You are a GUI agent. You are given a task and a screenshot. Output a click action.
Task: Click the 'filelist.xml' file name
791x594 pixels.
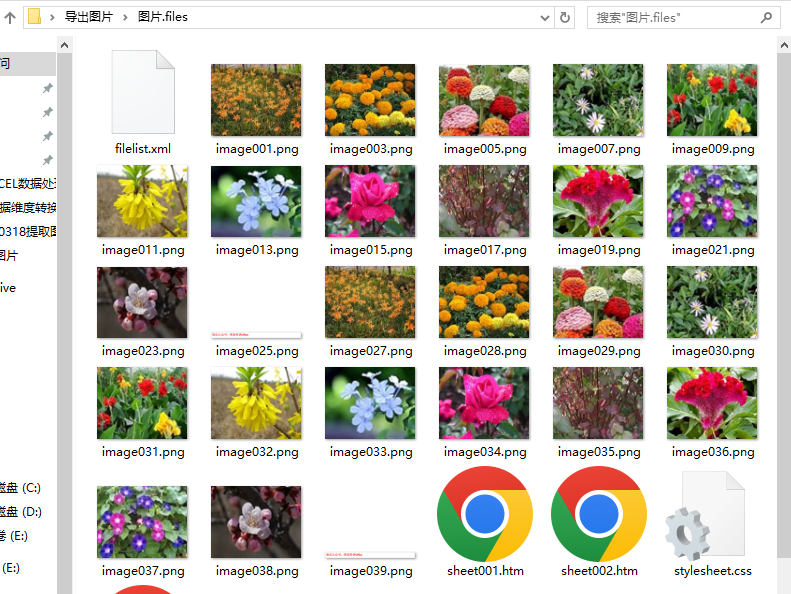143,148
